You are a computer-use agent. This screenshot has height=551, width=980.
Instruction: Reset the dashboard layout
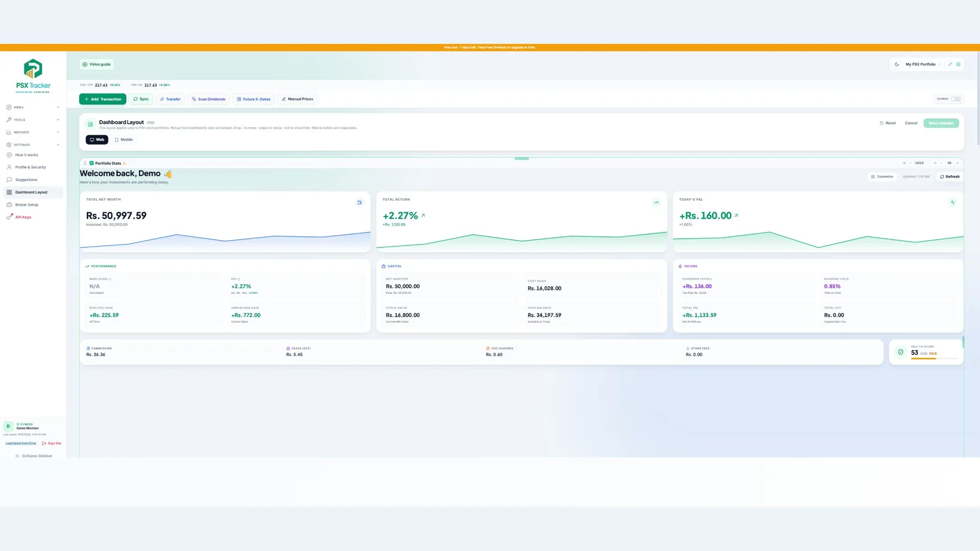tap(888, 123)
